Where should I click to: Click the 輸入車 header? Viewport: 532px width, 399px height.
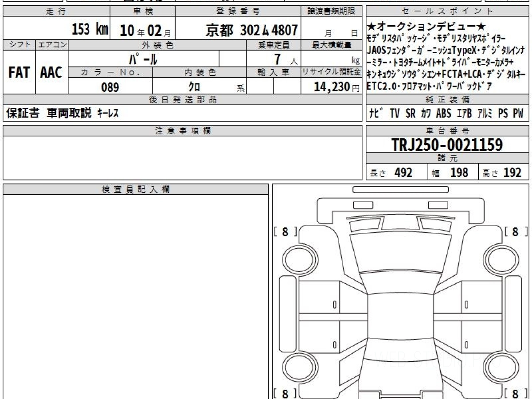(x=274, y=73)
